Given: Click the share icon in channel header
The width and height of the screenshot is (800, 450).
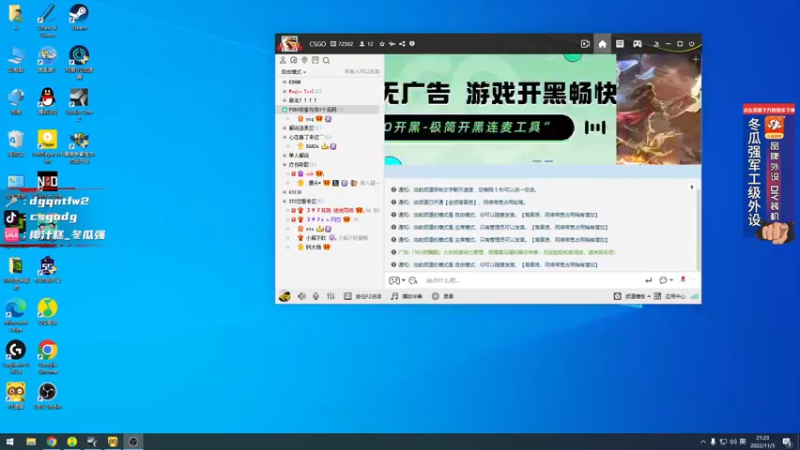Looking at the screenshot, I should (402, 44).
